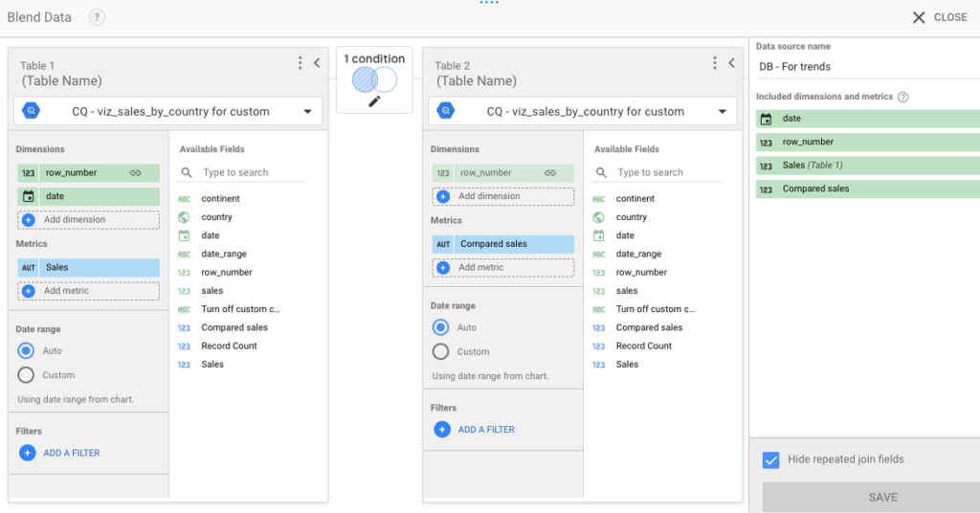Collapse Table 2 with the chevron arrow
This screenshot has width=980, height=513.
pos(731,62)
